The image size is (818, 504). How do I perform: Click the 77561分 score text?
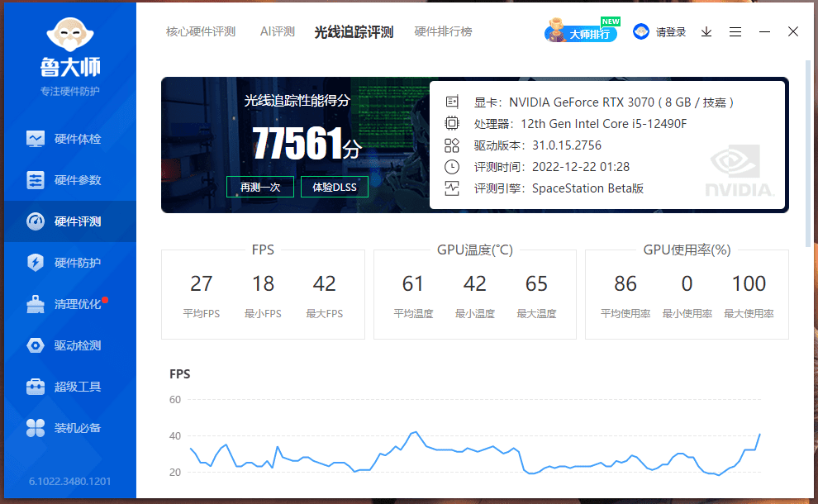[307, 143]
